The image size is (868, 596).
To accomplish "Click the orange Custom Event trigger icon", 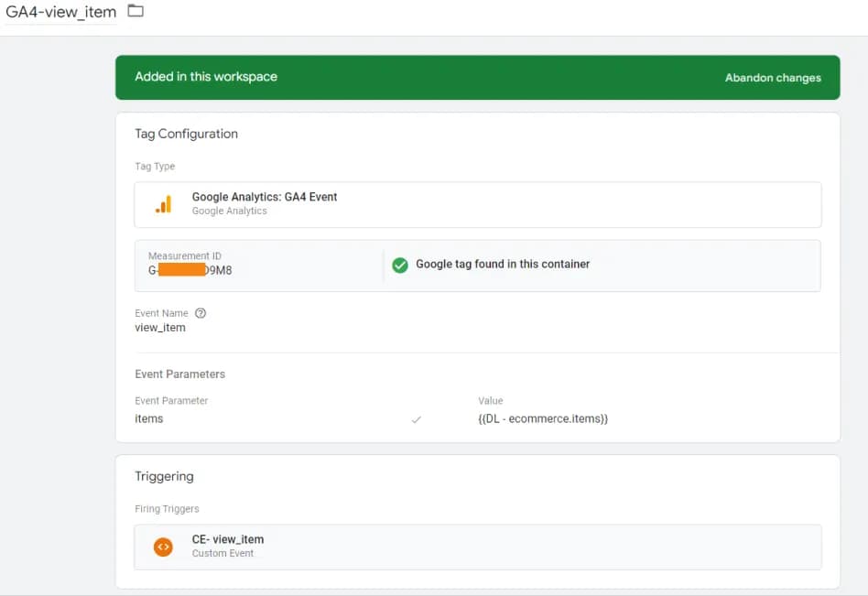I will [x=163, y=547].
